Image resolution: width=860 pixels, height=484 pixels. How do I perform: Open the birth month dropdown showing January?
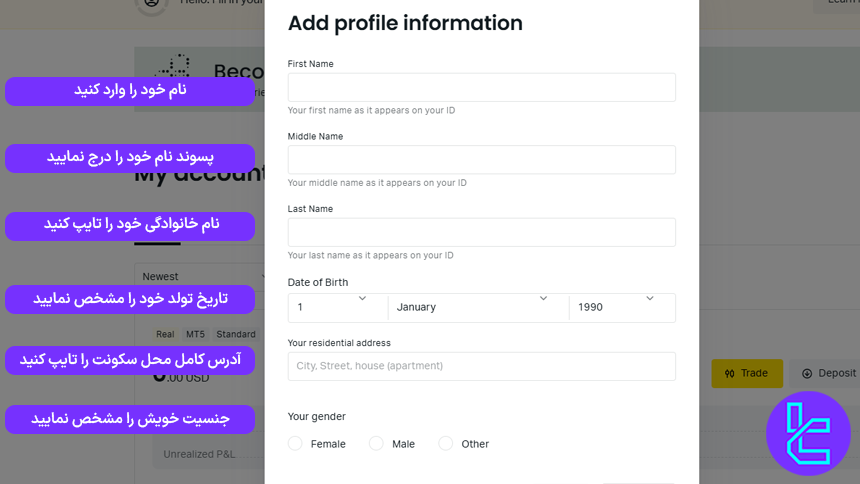tap(478, 307)
